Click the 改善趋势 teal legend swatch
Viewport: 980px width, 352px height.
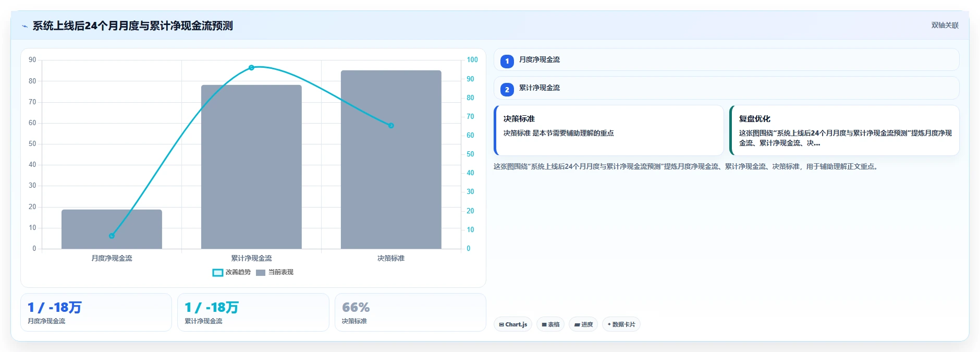[x=218, y=272]
